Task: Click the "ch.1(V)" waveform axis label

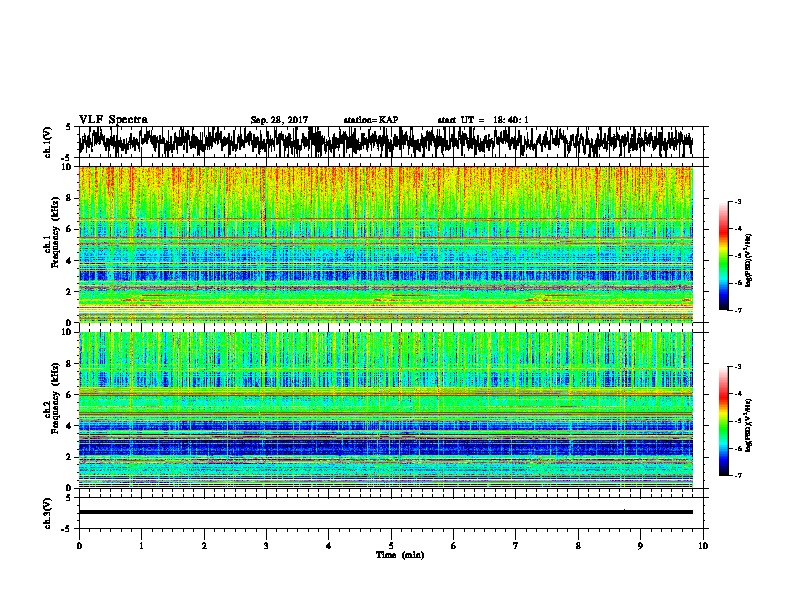Action: 48,142
